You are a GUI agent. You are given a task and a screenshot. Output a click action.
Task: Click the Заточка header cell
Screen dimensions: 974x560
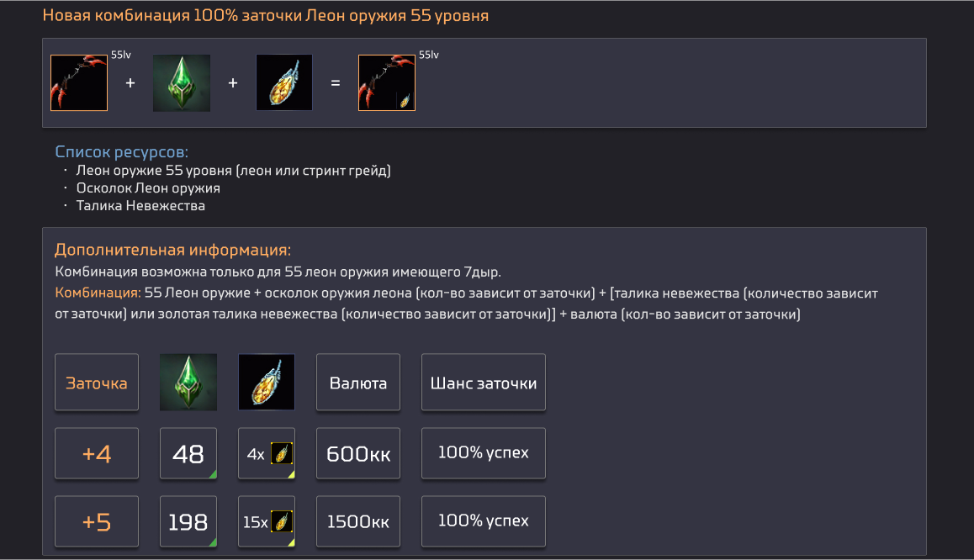point(97,383)
